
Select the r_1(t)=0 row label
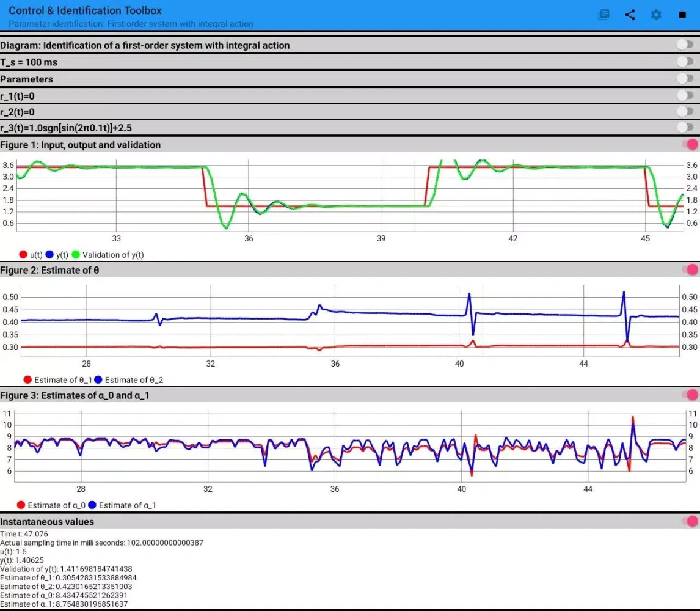click(x=17, y=96)
